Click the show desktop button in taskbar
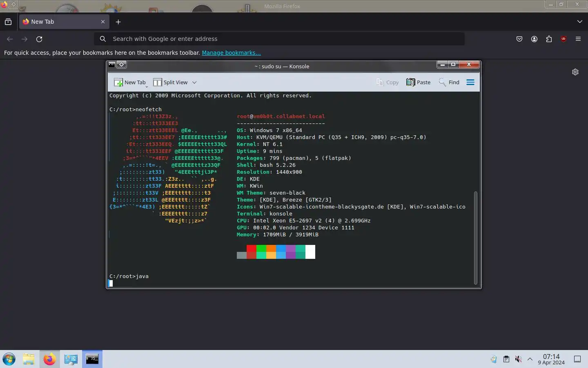 click(x=577, y=359)
